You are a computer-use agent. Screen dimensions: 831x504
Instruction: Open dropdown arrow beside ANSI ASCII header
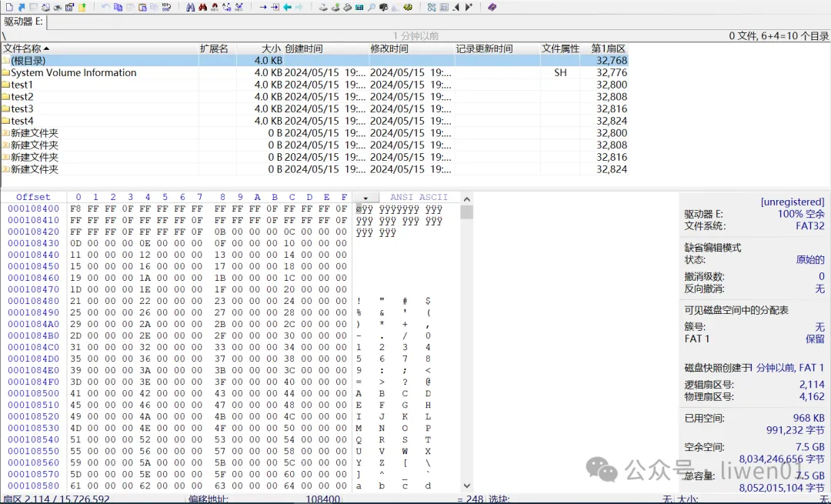click(365, 198)
